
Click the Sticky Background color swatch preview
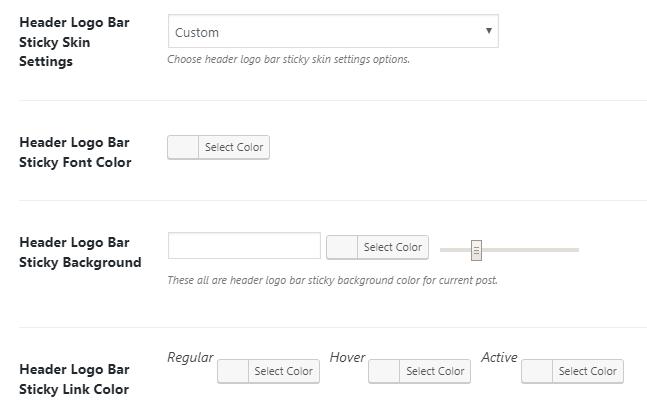[342, 247]
